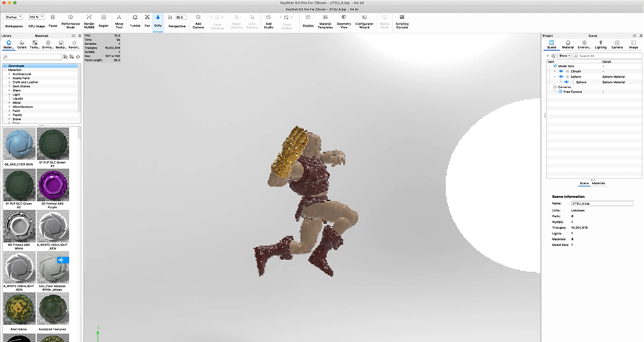The width and height of the screenshot is (644, 342).
Task: Pause the real-time render
Action: [x=53, y=20]
